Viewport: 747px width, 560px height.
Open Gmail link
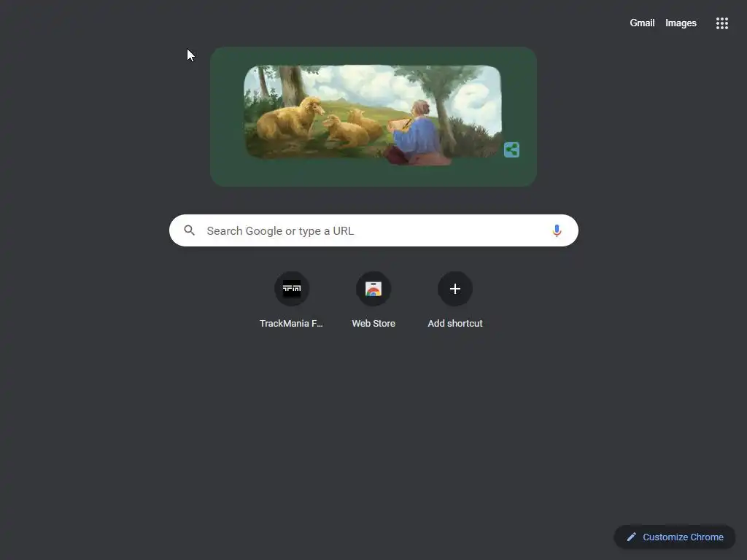coord(642,23)
